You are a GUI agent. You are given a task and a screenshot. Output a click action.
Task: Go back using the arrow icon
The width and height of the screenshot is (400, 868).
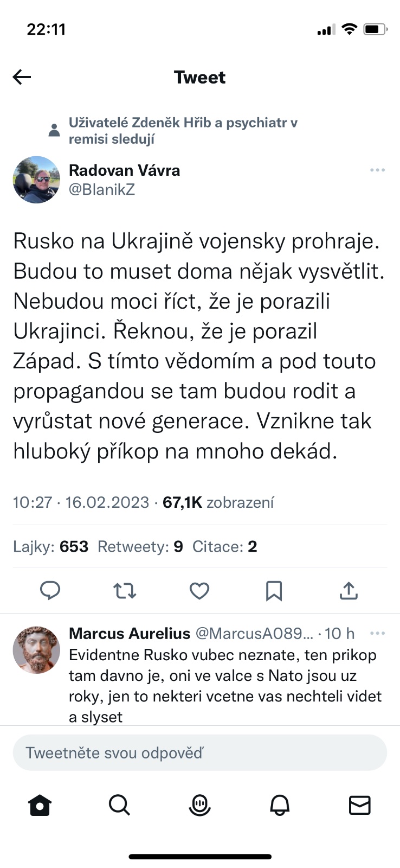[22, 78]
